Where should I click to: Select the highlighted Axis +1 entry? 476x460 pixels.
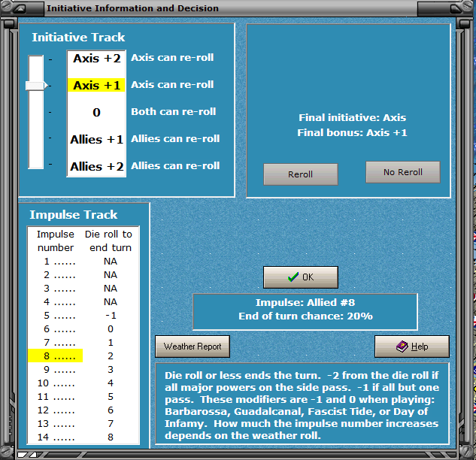pyautogui.click(x=96, y=85)
